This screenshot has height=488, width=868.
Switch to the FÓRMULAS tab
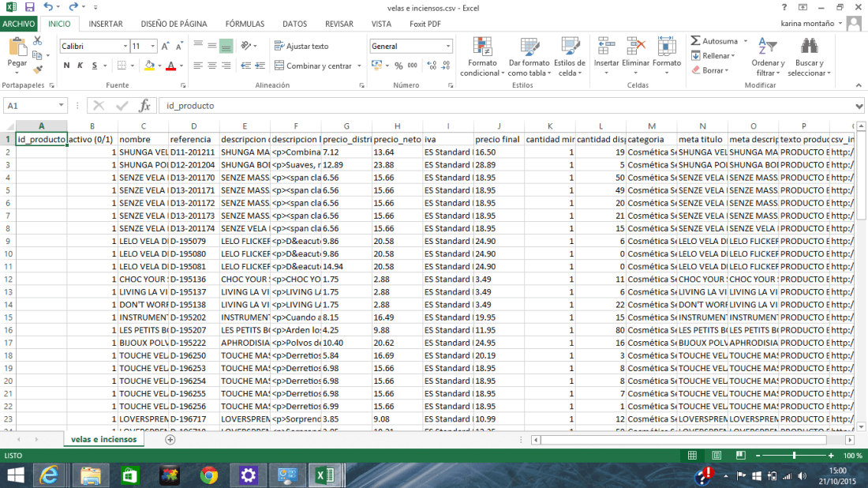click(x=245, y=24)
